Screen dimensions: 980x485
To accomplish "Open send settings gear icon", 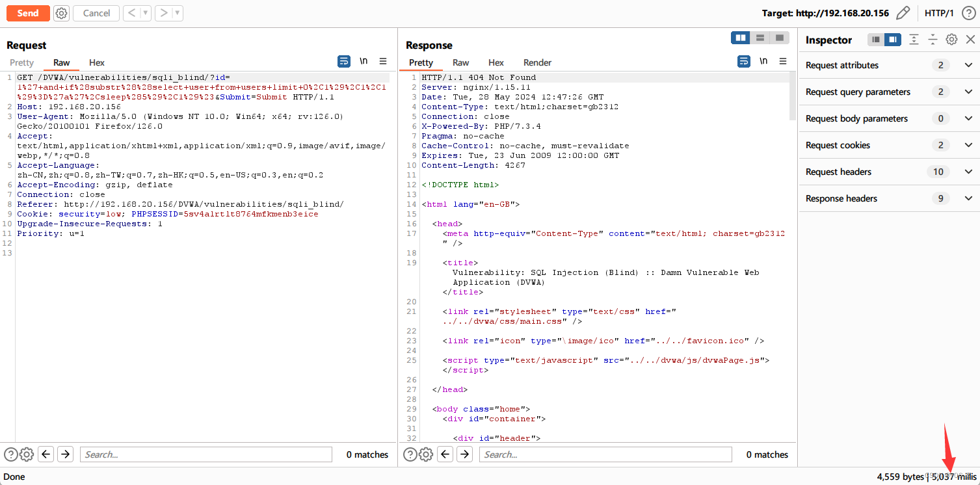I will (61, 13).
